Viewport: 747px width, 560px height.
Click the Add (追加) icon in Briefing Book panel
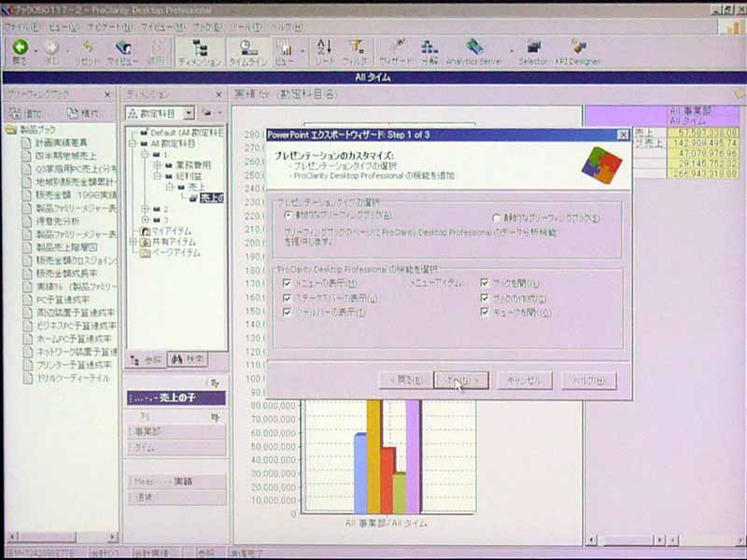(16, 113)
